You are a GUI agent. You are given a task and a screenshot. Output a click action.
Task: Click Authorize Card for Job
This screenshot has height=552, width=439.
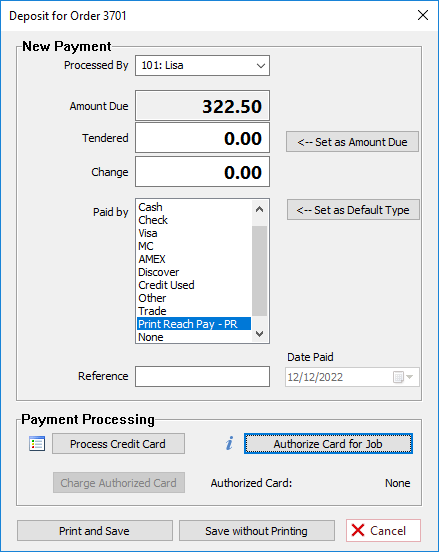[x=328, y=444]
